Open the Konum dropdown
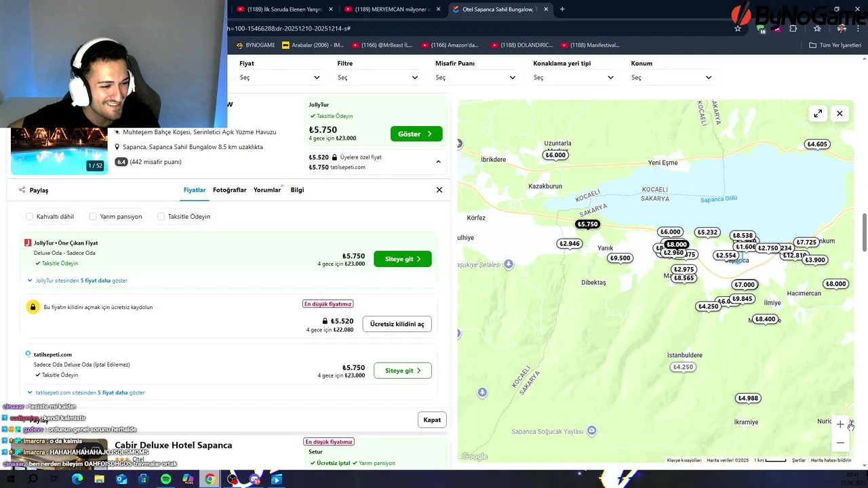Screen dimensions: 868x488 [x=671, y=77]
